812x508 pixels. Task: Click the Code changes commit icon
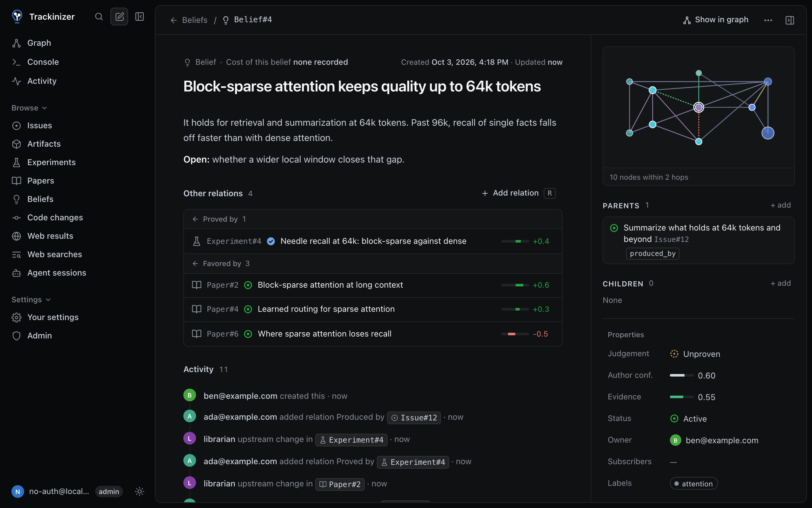(x=16, y=218)
